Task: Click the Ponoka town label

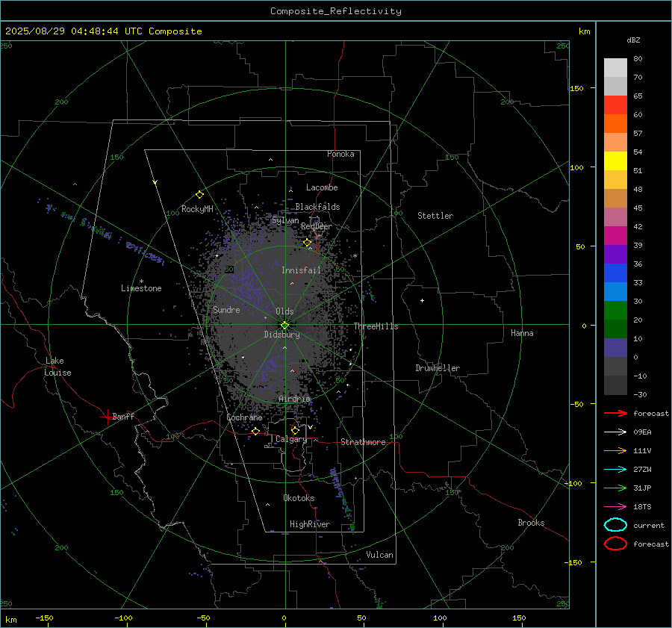Action: [340, 154]
